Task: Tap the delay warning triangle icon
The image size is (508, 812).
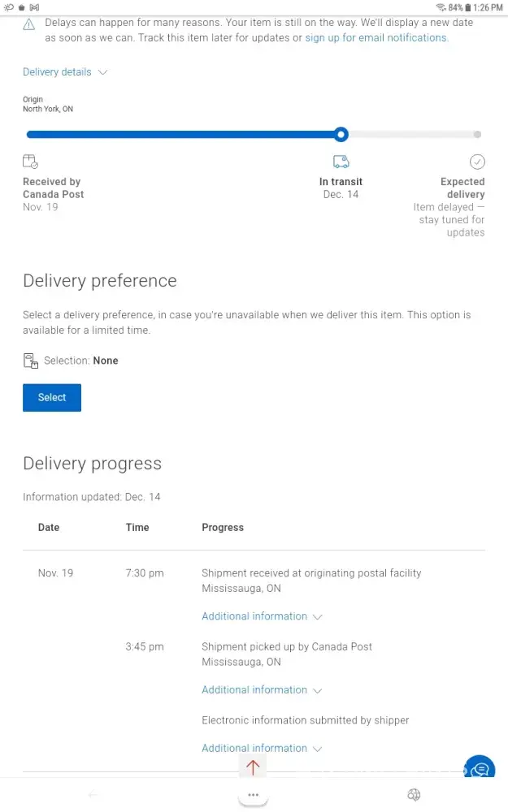Action: (29, 24)
